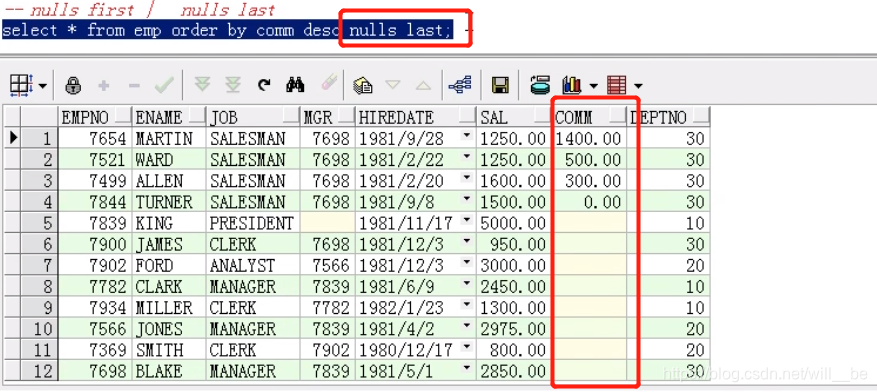Click the post changes checkmark icon
Screen dimensions: 877x392
pyautogui.click(x=164, y=85)
